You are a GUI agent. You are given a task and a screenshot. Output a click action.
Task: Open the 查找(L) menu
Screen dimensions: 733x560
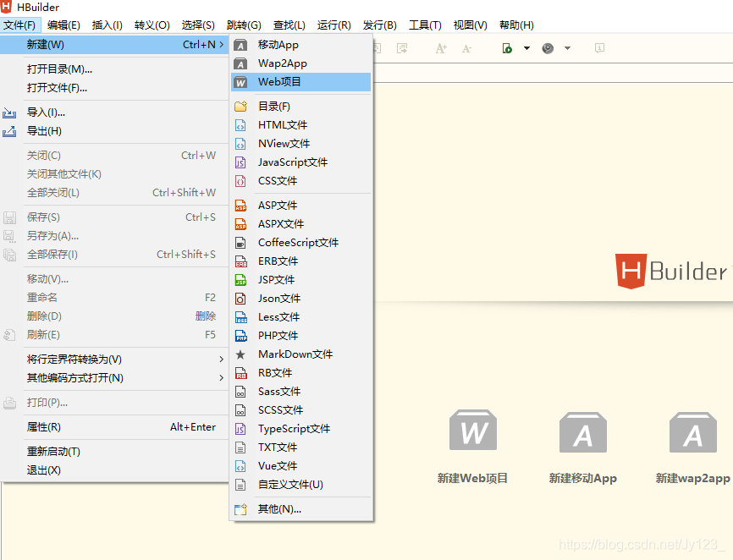(289, 25)
